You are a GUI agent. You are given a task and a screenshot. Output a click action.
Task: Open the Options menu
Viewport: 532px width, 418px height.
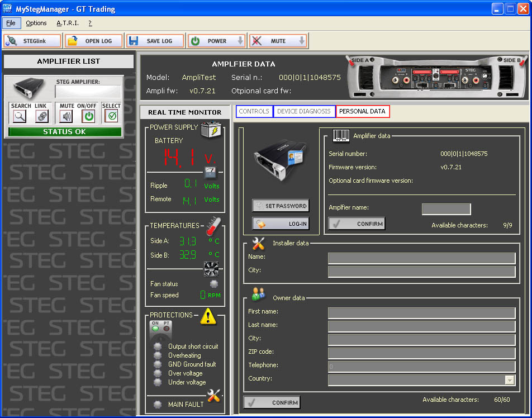point(36,23)
